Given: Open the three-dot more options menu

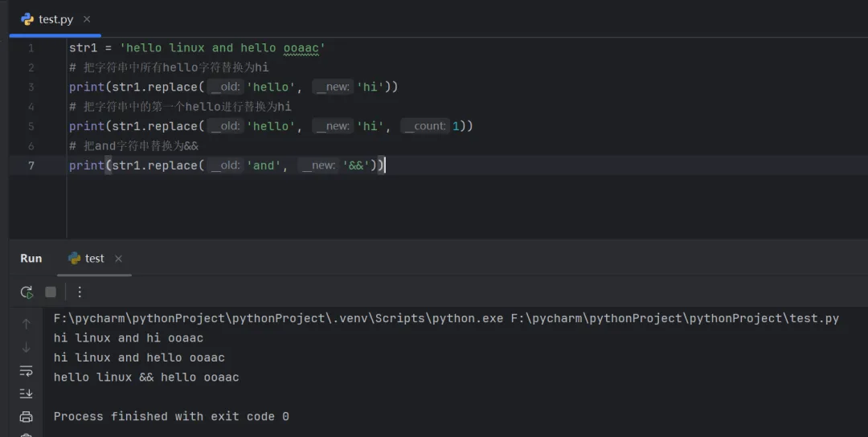Looking at the screenshot, I should [80, 292].
